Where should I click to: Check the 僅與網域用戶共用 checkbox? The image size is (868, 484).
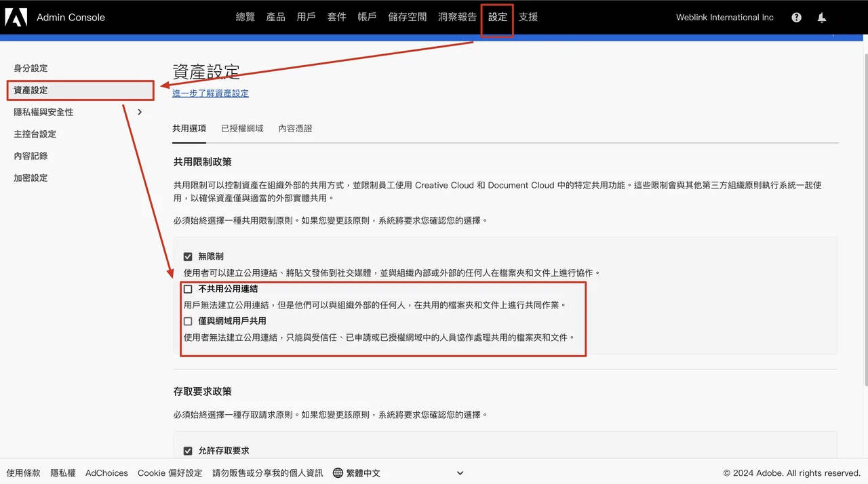point(188,321)
